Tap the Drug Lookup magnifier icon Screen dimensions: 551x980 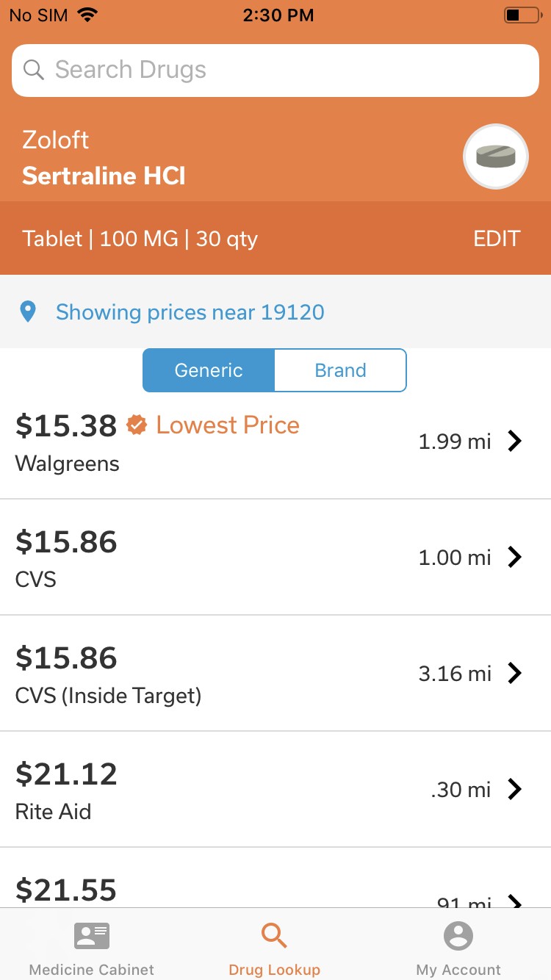coord(274,936)
